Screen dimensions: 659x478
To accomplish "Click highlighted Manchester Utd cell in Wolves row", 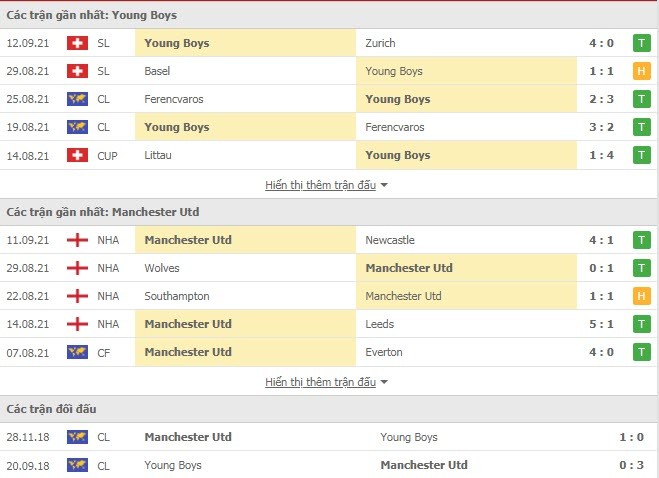I will coord(466,268).
